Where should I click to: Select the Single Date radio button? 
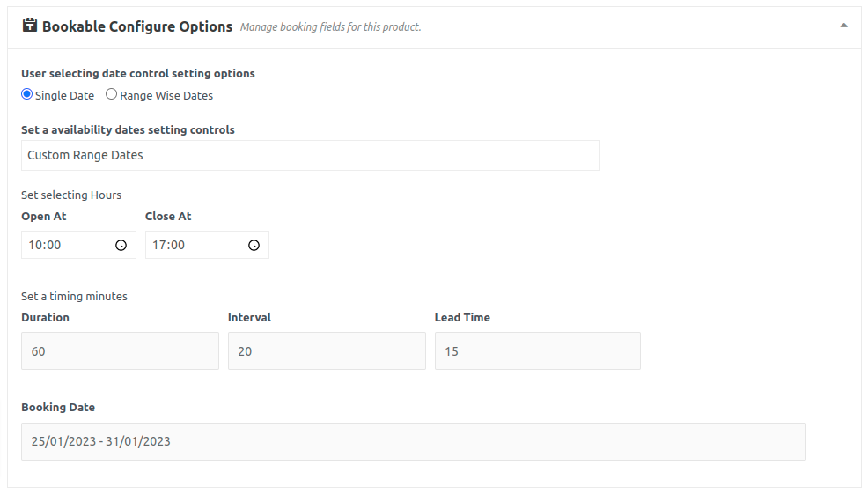[x=26, y=94]
